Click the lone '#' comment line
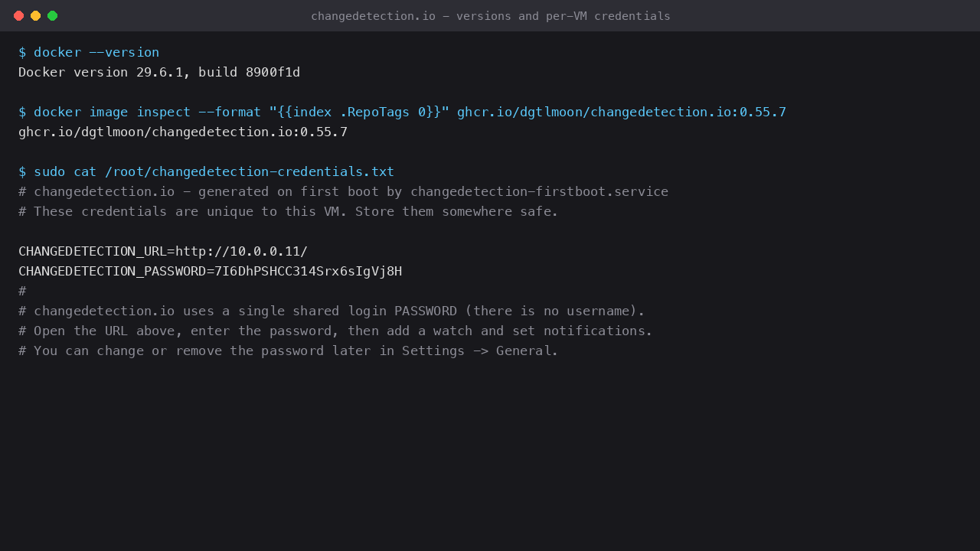 click(22, 291)
